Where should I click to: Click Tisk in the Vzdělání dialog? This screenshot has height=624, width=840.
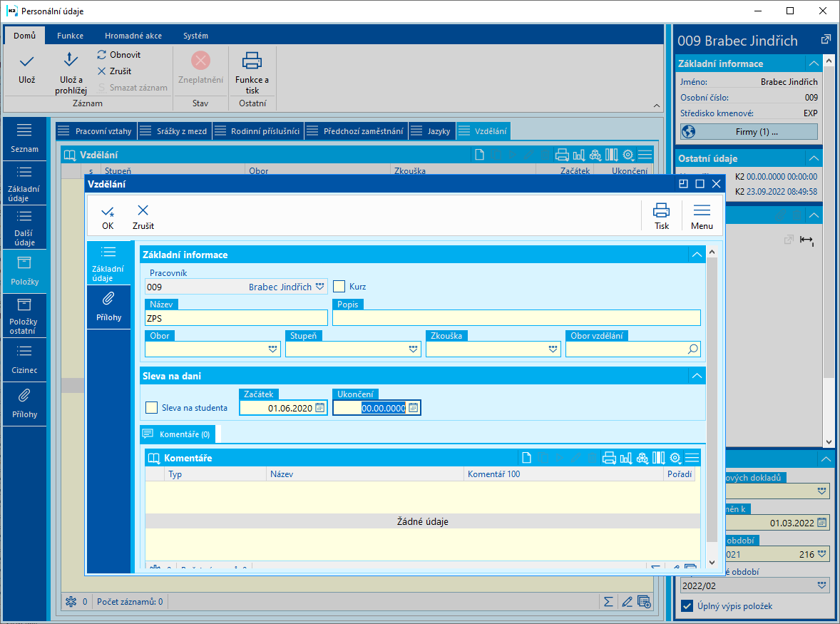point(662,217)
